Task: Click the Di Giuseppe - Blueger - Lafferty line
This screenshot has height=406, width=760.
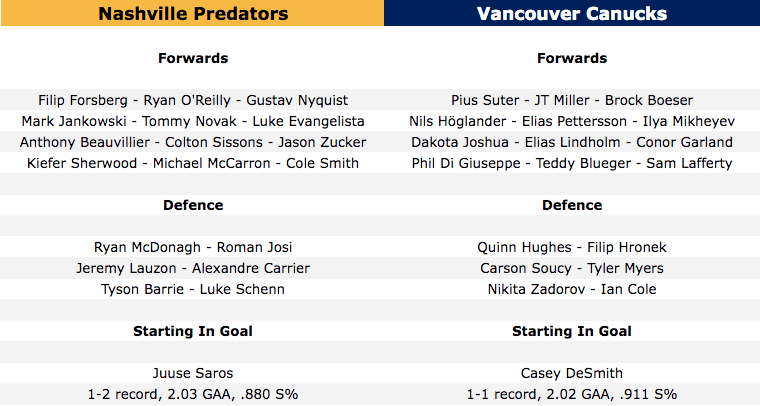Action: (x=571, y=163)
